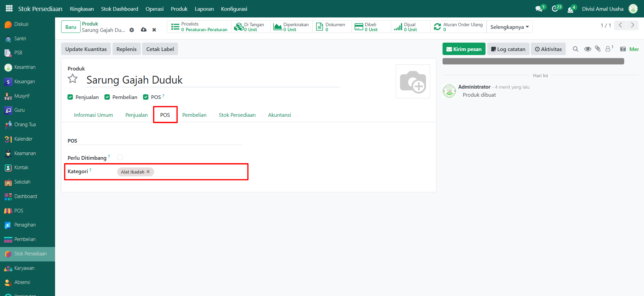Viewport: 644px width, 296px height.
Task: Click the Kirim pesan button
Action: (464, 49)
